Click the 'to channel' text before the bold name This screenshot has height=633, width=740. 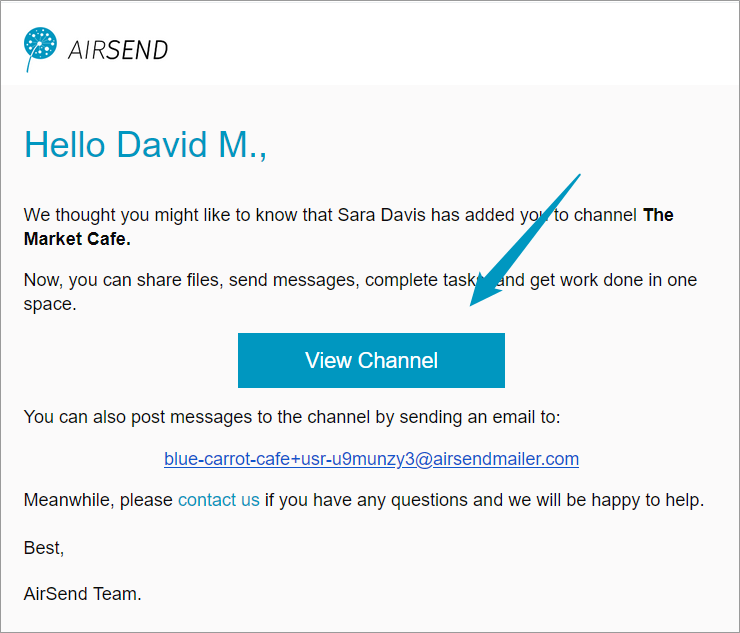(596, 215)
